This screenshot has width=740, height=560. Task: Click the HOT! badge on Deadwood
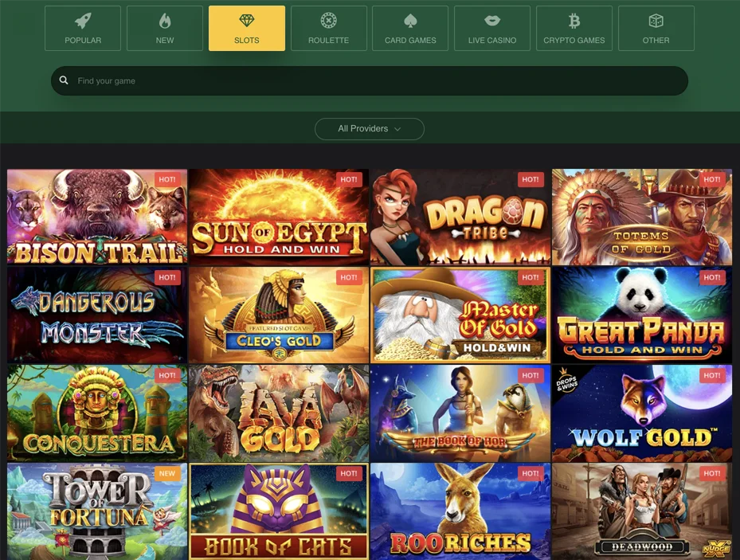pyautogui.click(x=712, y=473)
